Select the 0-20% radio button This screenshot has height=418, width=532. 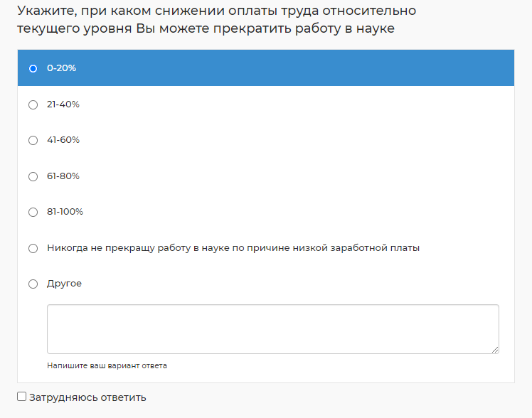tap(33, 68)
